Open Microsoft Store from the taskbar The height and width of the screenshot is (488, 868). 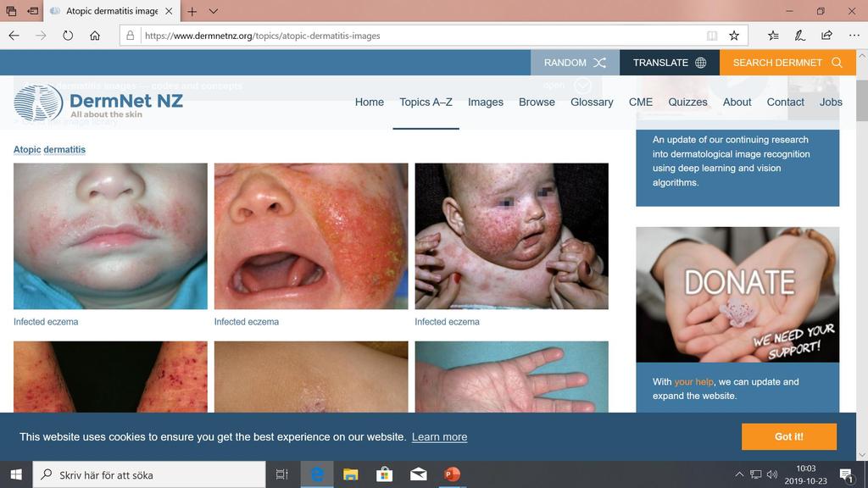click(x=384, y=474)
